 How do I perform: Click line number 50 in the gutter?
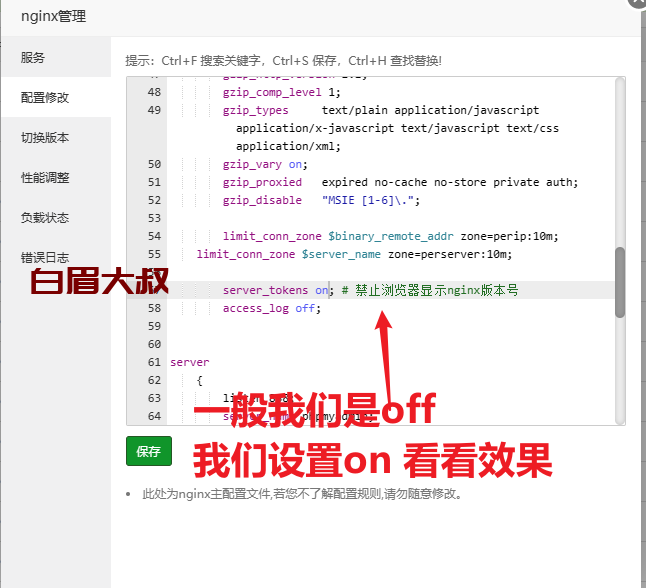click(x=154, y=164)
